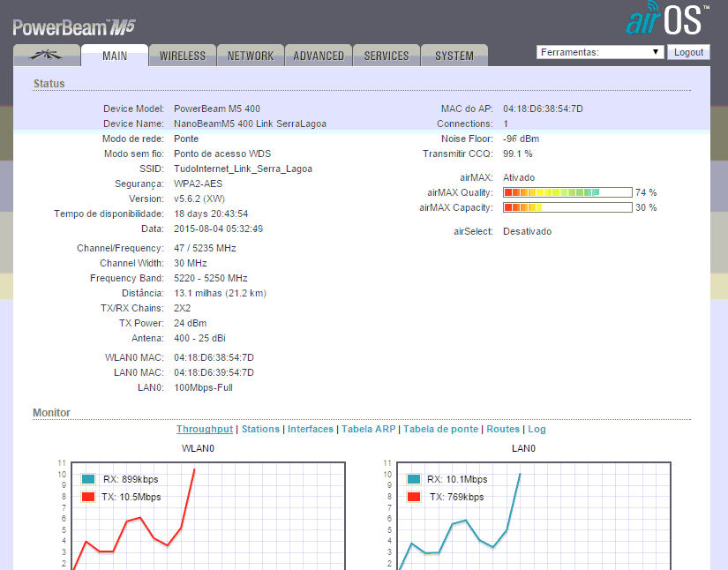This screenshot has width=728, height=570.
Task: Click the WLAN0 RX teal legend swatch
Action: 88,479
